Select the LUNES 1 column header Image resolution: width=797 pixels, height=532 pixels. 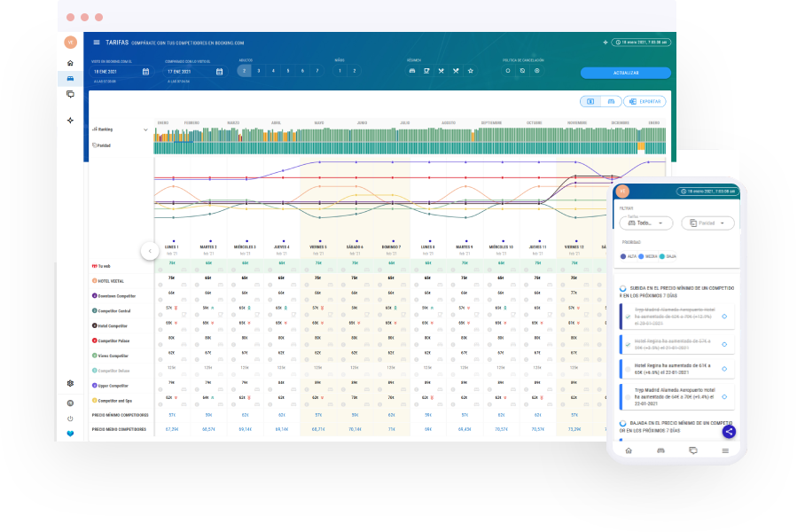(x=172, y=249)
